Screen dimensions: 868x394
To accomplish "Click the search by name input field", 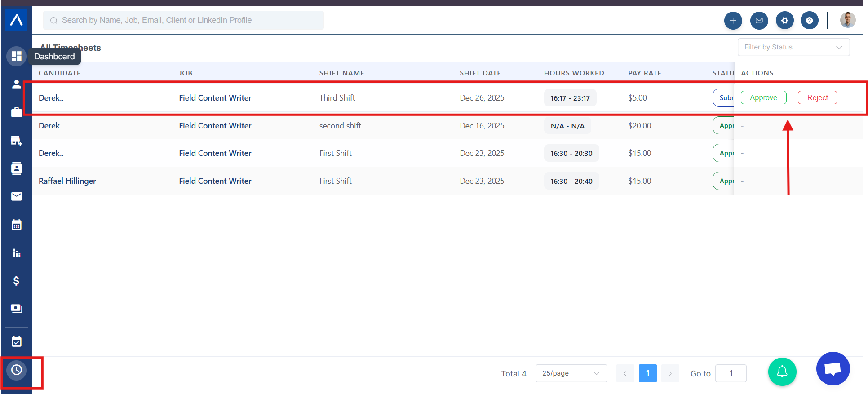I will pos(183,20).
